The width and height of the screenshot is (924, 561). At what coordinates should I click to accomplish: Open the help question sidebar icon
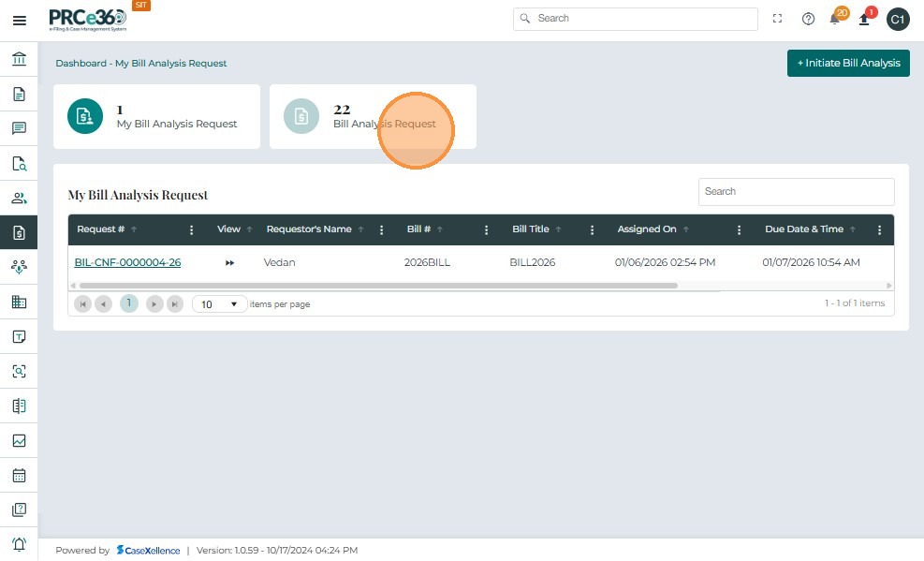click(x=19, y=509)
